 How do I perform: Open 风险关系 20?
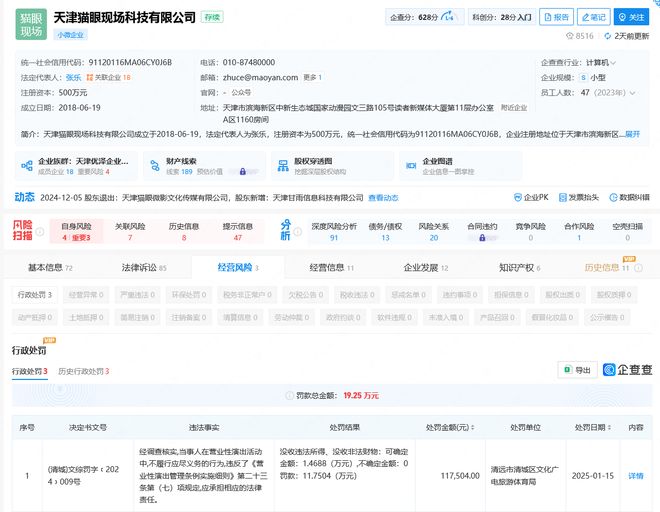[434, 232]
